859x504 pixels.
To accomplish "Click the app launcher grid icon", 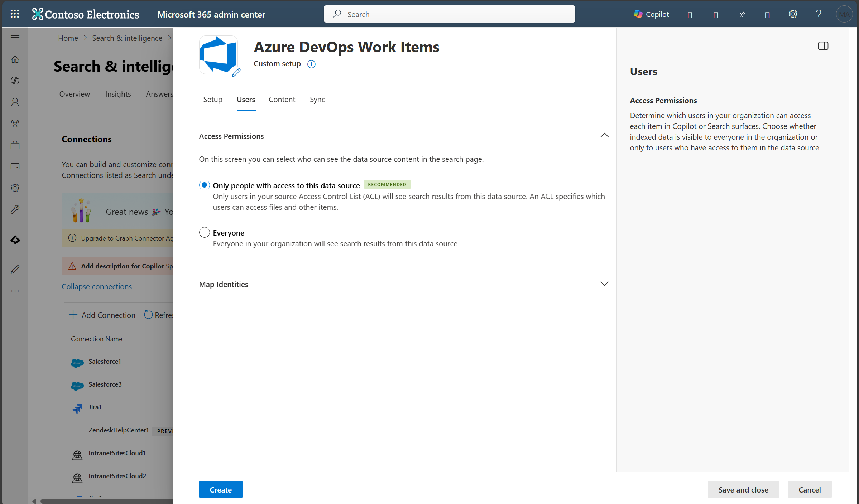I will [x=15, y=14].
